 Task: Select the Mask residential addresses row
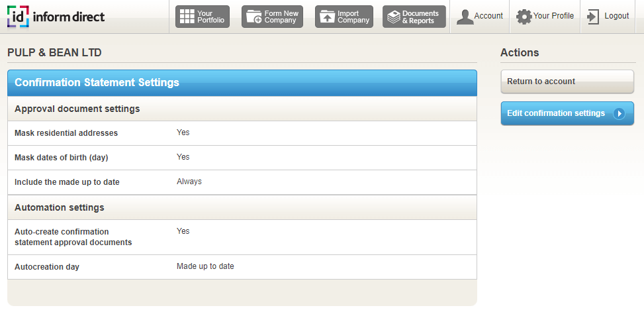[x=242, y=133]
